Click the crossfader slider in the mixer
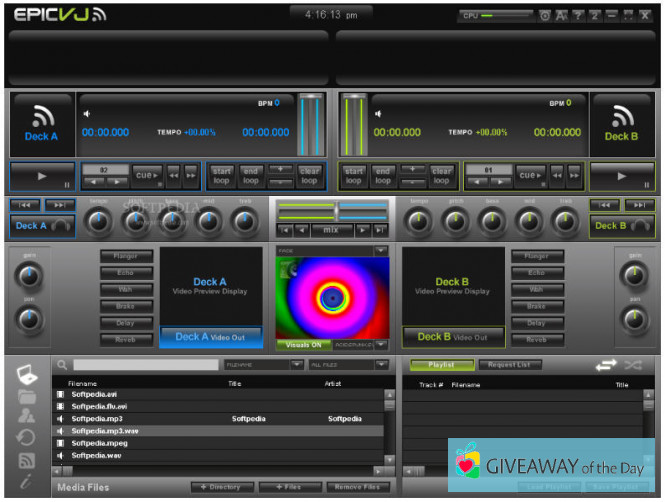 pos(337,211)
